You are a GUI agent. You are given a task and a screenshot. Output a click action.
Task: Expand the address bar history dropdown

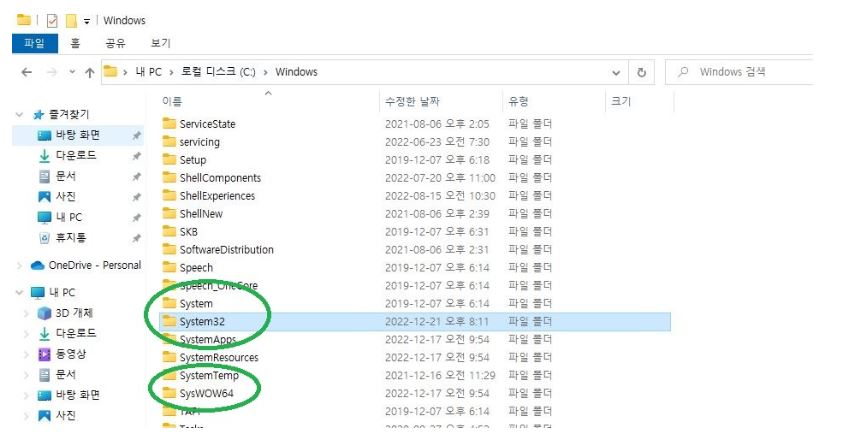point(616,72)
